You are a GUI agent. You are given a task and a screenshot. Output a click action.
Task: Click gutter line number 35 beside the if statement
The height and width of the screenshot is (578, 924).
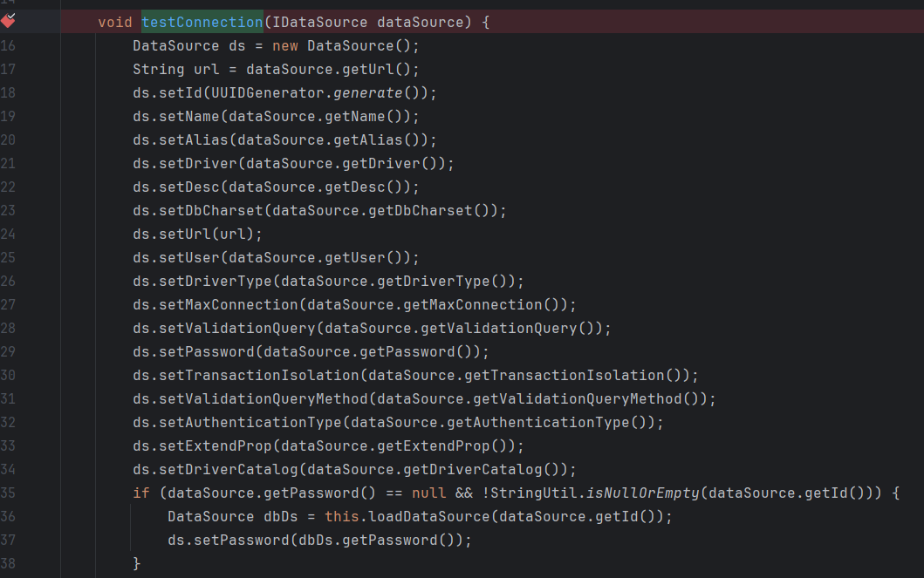coord(8,493)
